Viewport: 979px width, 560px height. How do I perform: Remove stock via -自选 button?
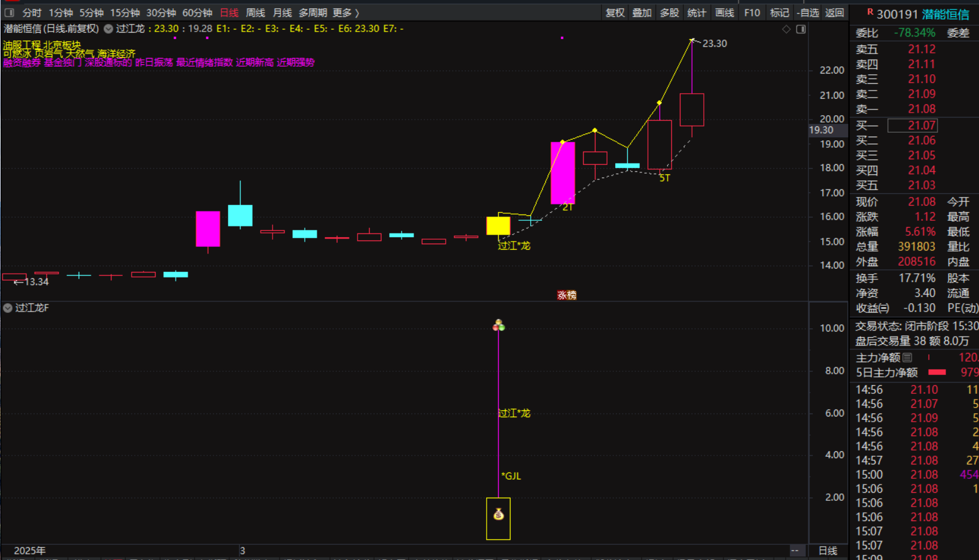point(808,13)
